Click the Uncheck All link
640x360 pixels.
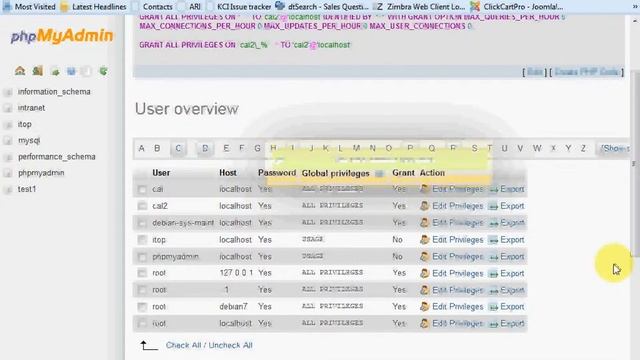pyautogui.click(x=230, y=345)
